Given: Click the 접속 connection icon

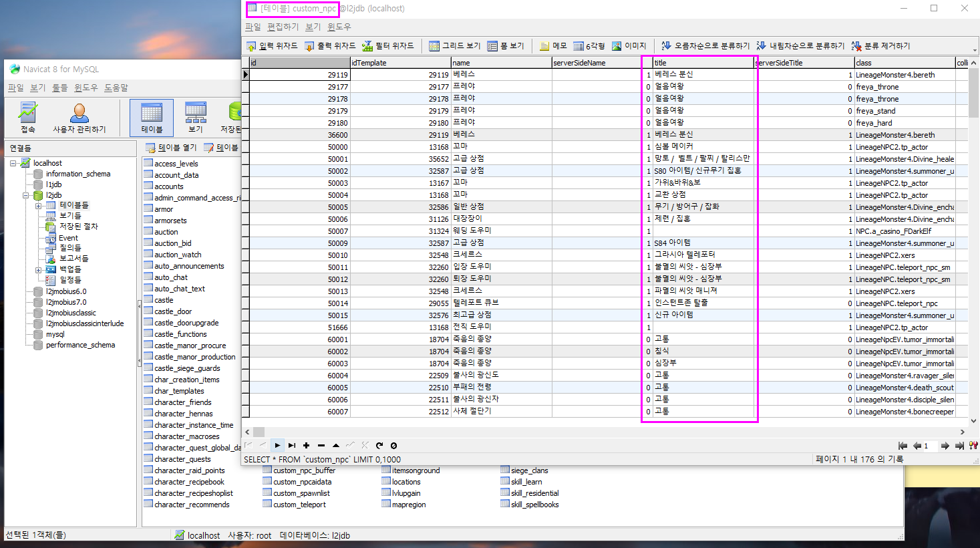Looking at the screenshot, I should point(28,118).
